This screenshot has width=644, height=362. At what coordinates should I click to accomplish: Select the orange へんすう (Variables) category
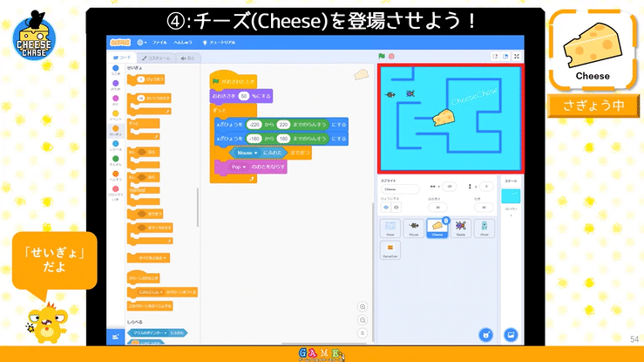[116, 176]
